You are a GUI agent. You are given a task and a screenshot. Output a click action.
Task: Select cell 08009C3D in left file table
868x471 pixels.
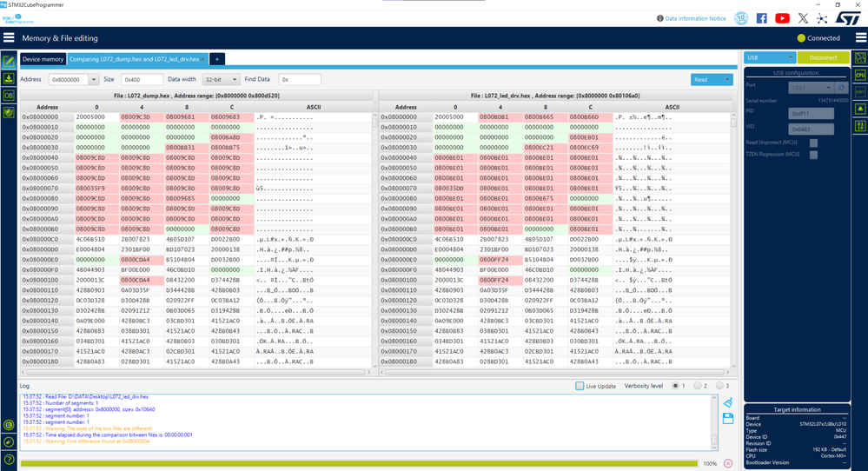[142, 117]
